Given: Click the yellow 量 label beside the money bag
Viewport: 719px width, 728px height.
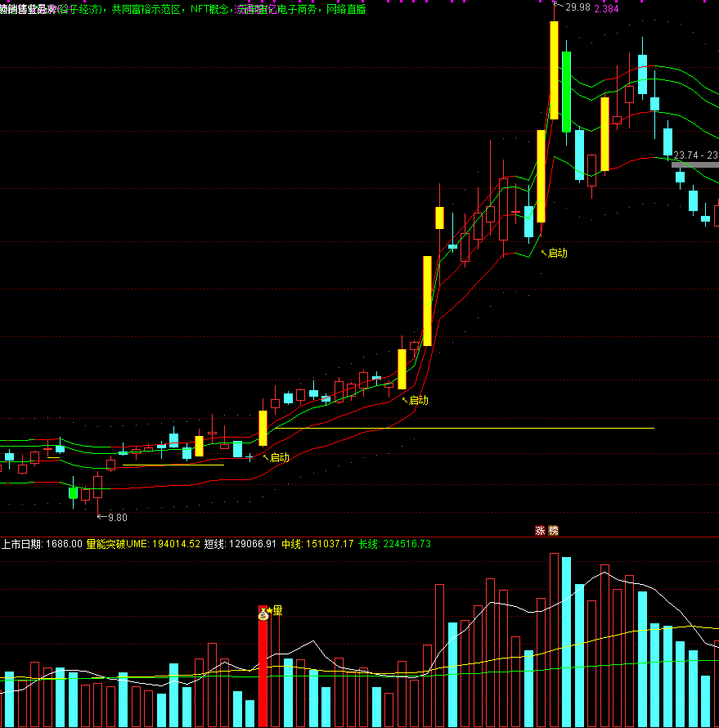Looking at the screenshot, I should click(x=277, y=610).
